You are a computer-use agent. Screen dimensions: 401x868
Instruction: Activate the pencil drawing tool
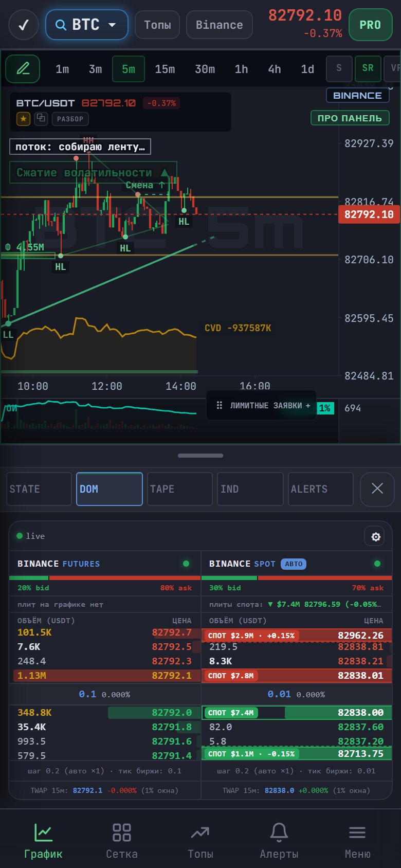click(23, 69)
